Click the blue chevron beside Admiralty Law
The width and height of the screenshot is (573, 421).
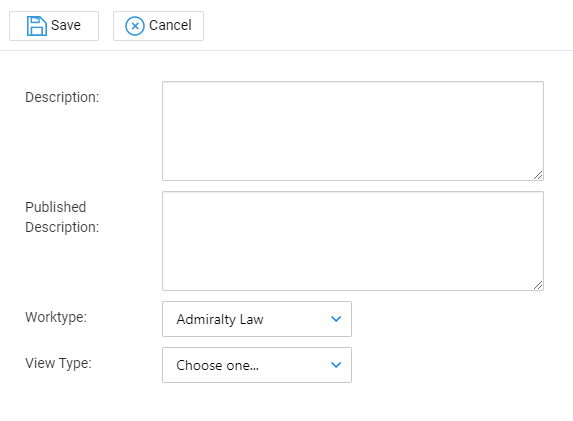point(336,319)
